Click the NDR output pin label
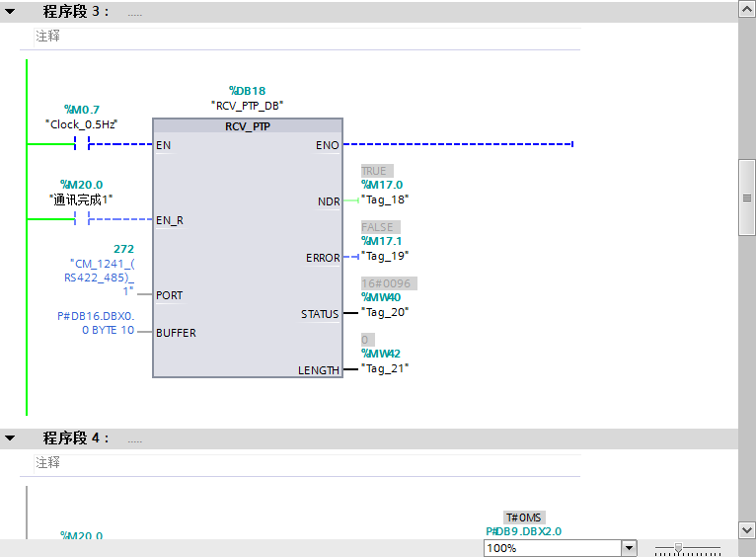Viewport: 756px width, 557px height. point(329,201)
